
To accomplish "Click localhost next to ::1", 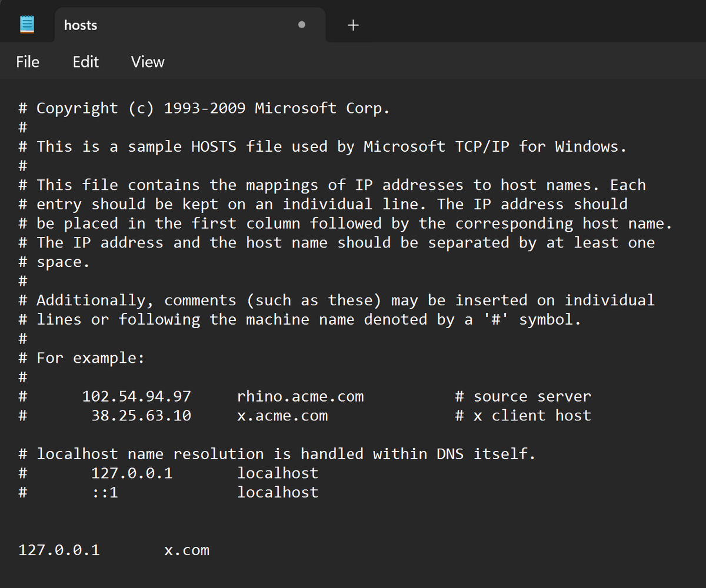I will (x=278, y=492).
